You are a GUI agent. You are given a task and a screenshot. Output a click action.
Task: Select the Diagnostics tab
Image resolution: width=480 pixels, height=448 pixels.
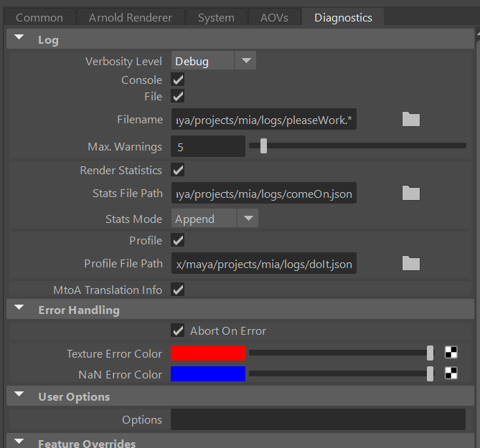[343, 17]
